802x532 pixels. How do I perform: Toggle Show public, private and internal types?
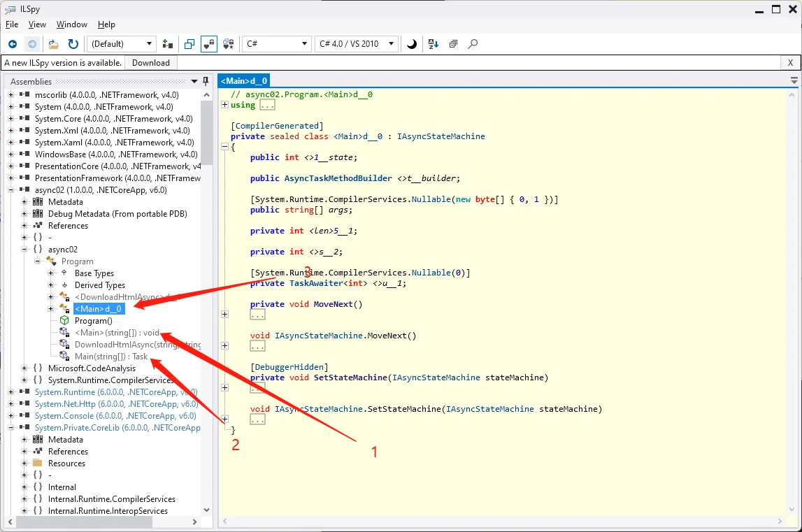coord(208,44)
